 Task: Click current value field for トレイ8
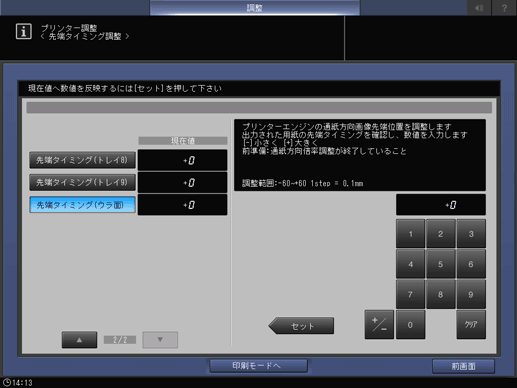[x=182, y=160]
